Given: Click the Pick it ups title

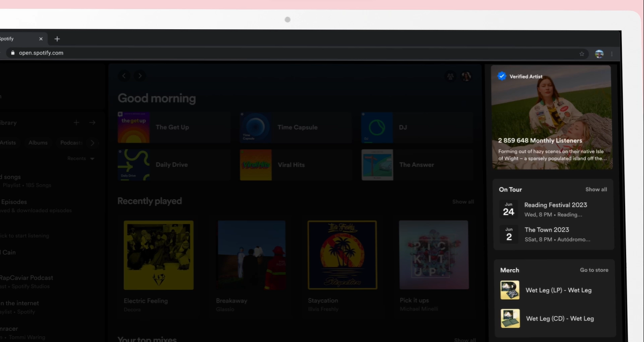Looking at the screenshot, I should 414,300.
